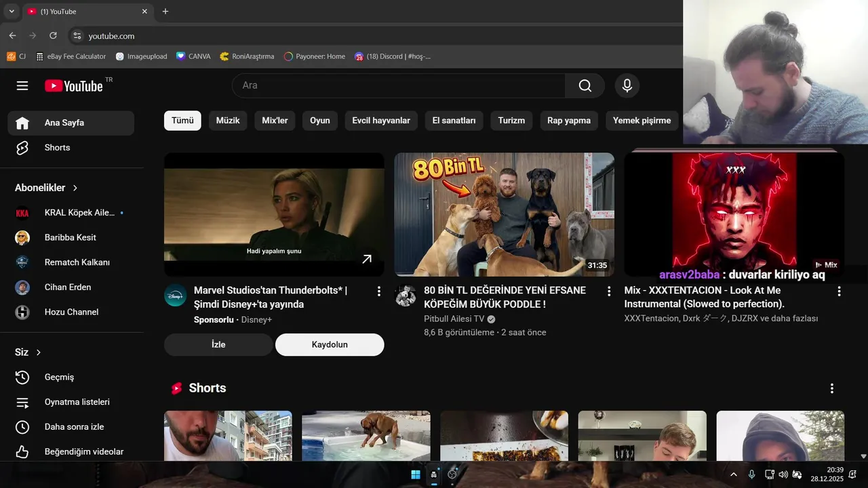
Task: Open the YouTube hamburger guide menu
Action: 22,85
